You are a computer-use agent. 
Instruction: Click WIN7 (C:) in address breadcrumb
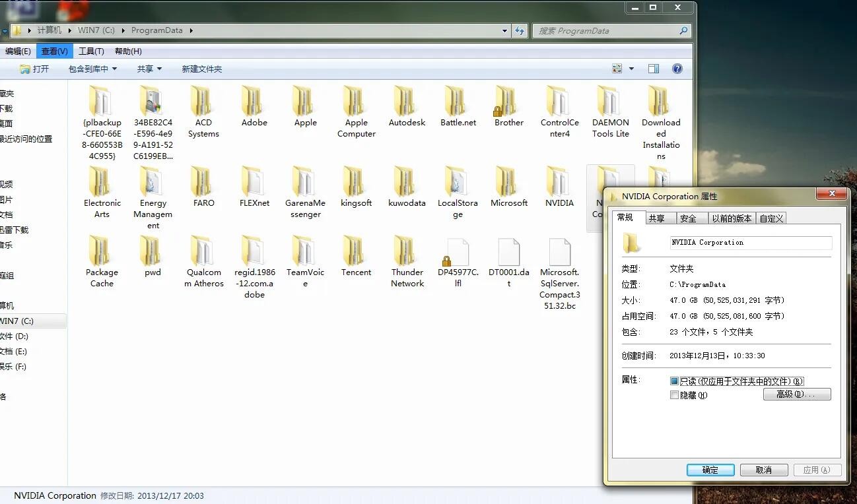(96, 30)
